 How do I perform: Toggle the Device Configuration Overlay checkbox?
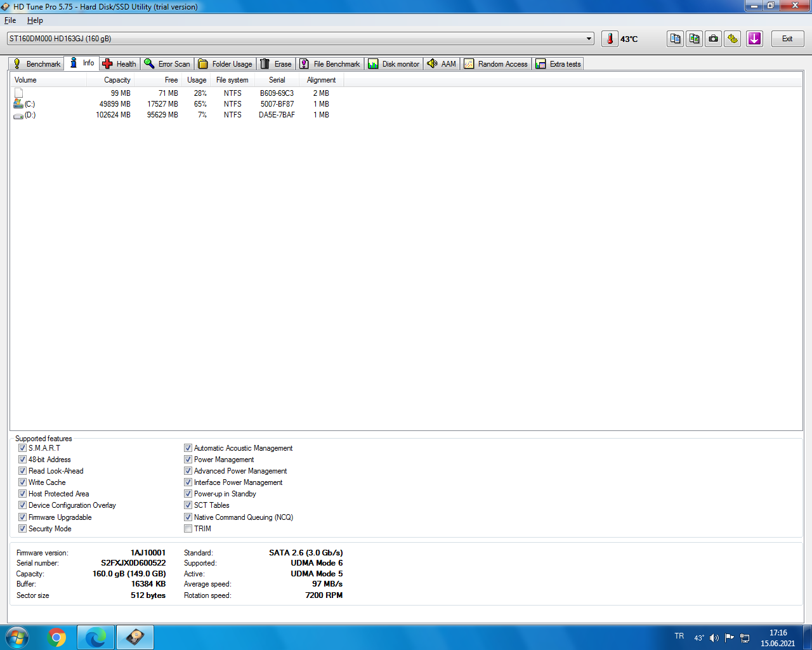click(x=22, y=505)
